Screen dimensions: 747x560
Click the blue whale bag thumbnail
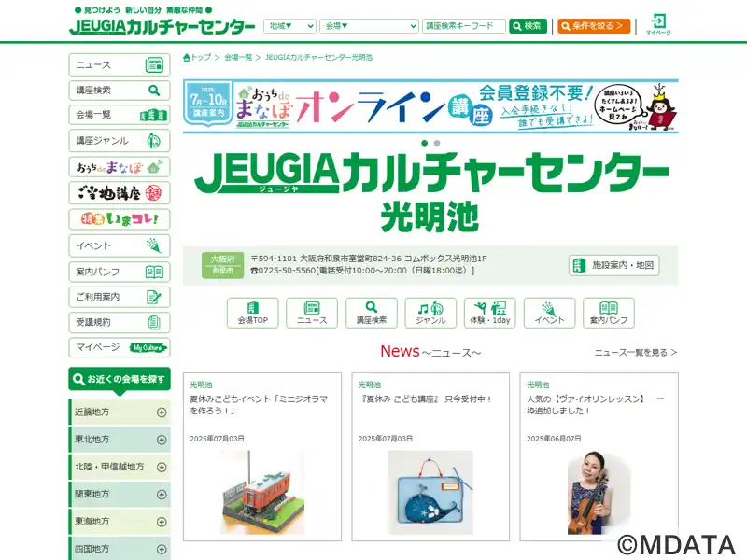coord(430,493)
